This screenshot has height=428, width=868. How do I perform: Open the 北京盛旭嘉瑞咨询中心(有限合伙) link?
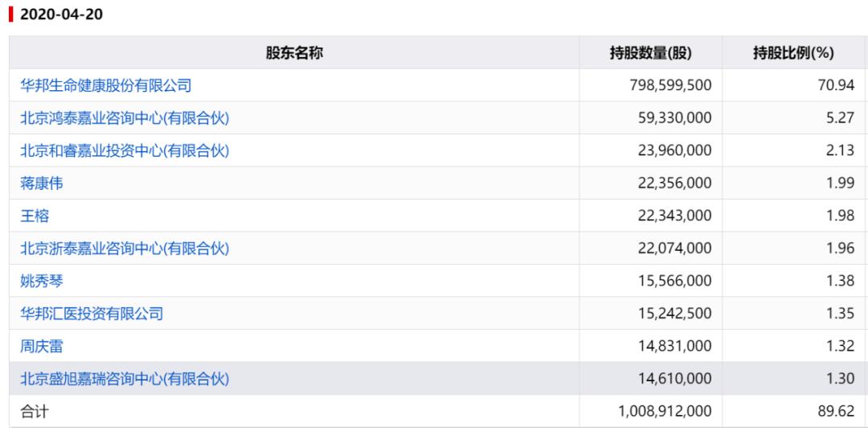pyautogui.click(x=125, y=379)
